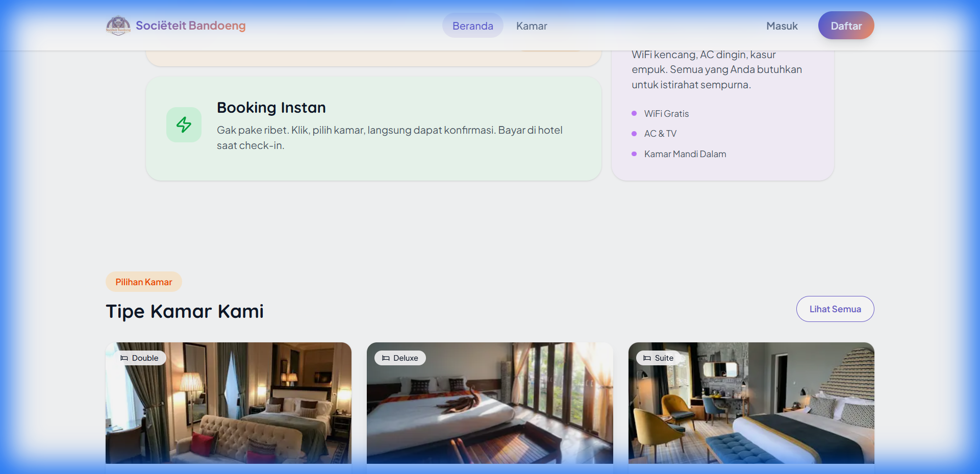Click the green lightning bolt icon
980x474 pixels.
click(184, 124)
